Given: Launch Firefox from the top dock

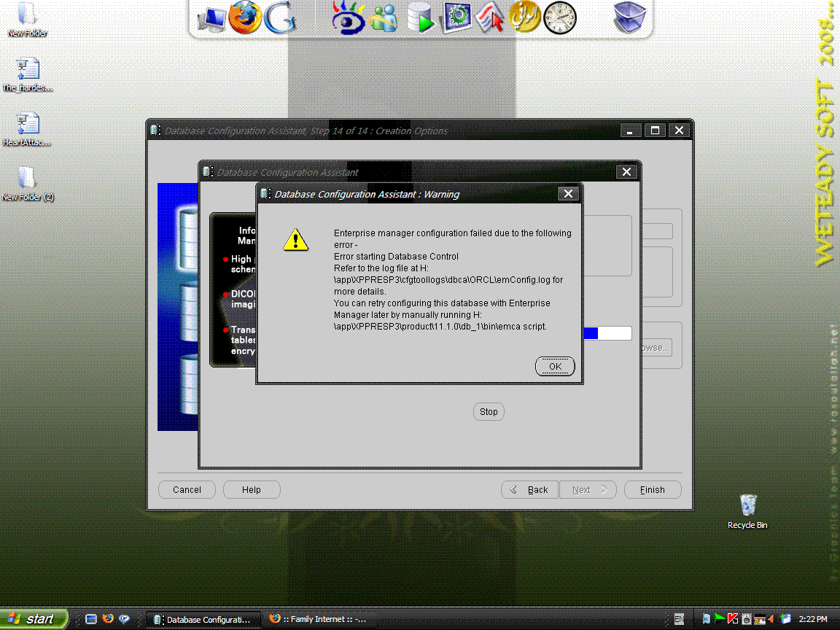Looking at the screenshot, I should (245, 17).
